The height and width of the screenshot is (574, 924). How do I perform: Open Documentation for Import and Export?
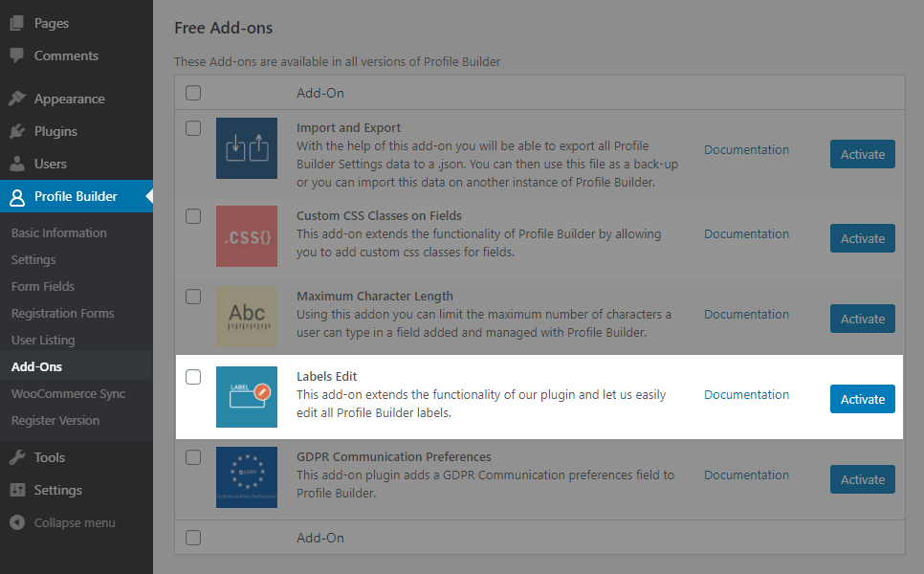point(746,149)
